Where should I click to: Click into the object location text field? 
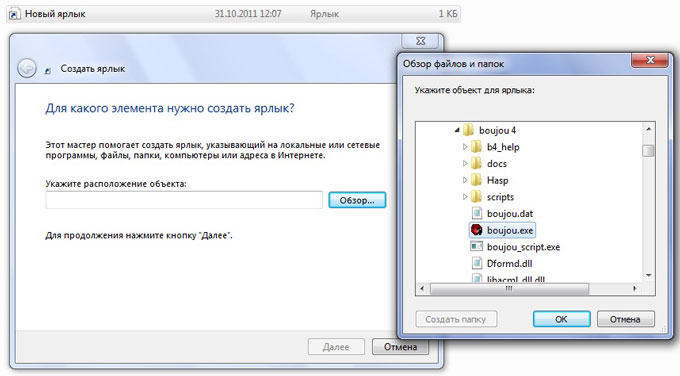[184, 200]
